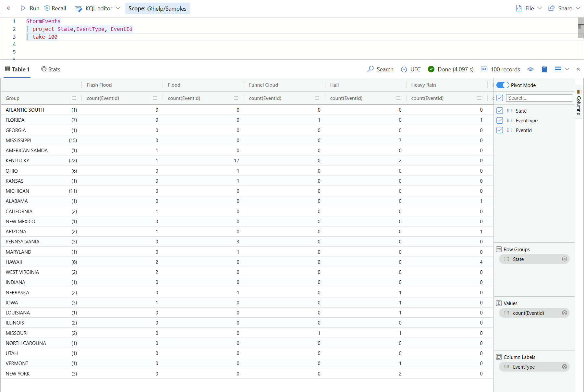This screenshot has height=392, width=584.
Task: Click the Recall button
Action: click(x=55, y=8)
